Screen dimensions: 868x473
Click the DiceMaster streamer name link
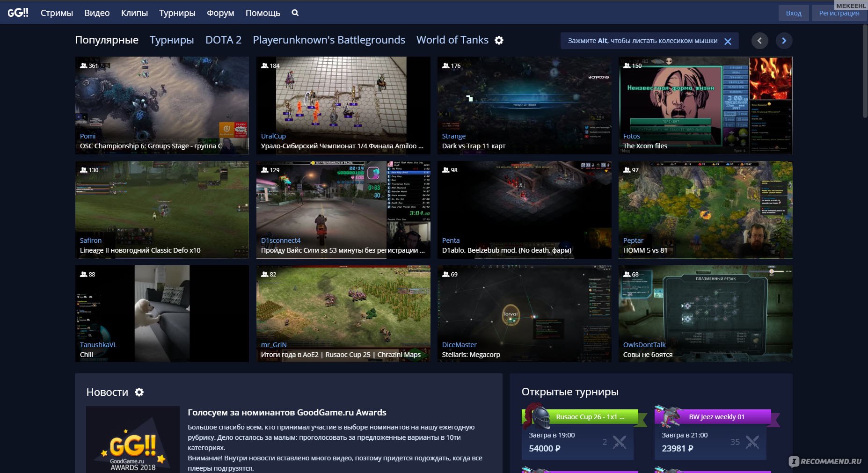pos(459,345)
